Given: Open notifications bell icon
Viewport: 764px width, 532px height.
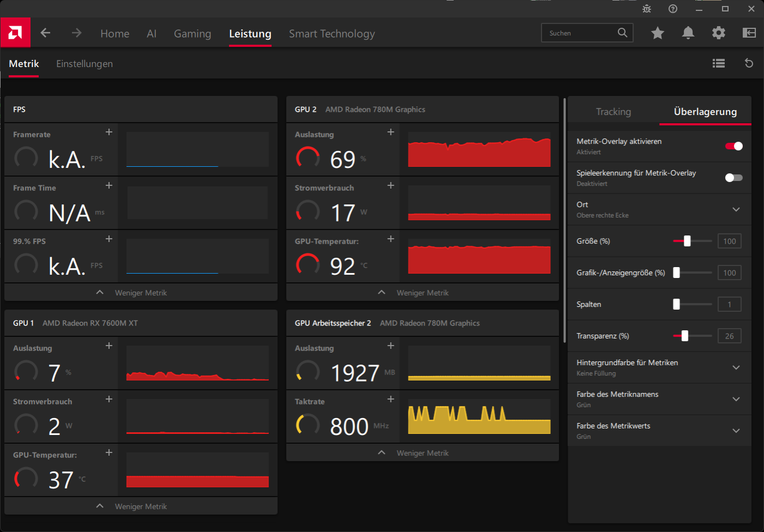Looking at the screenshot, I should (x=688, y=33).
